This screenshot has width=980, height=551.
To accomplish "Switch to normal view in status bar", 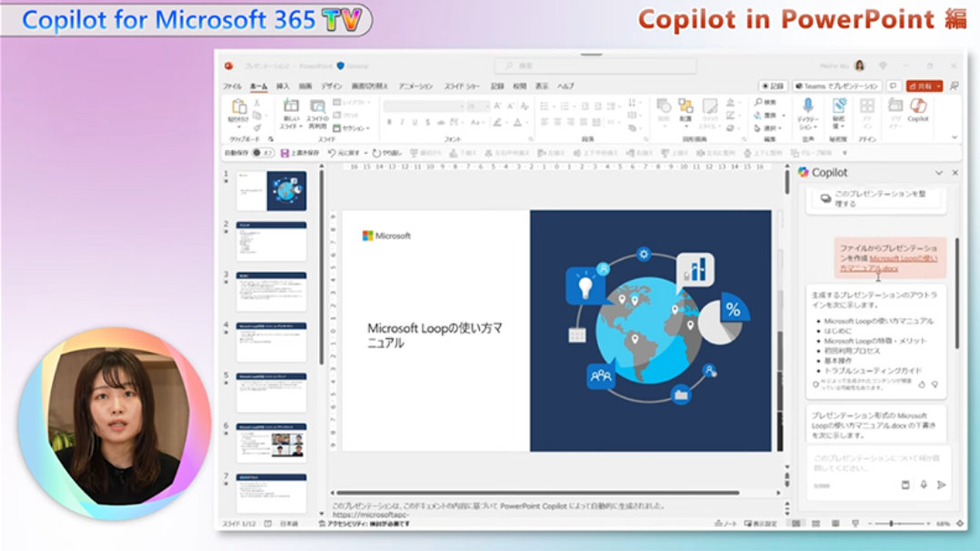I will (795, 524).
